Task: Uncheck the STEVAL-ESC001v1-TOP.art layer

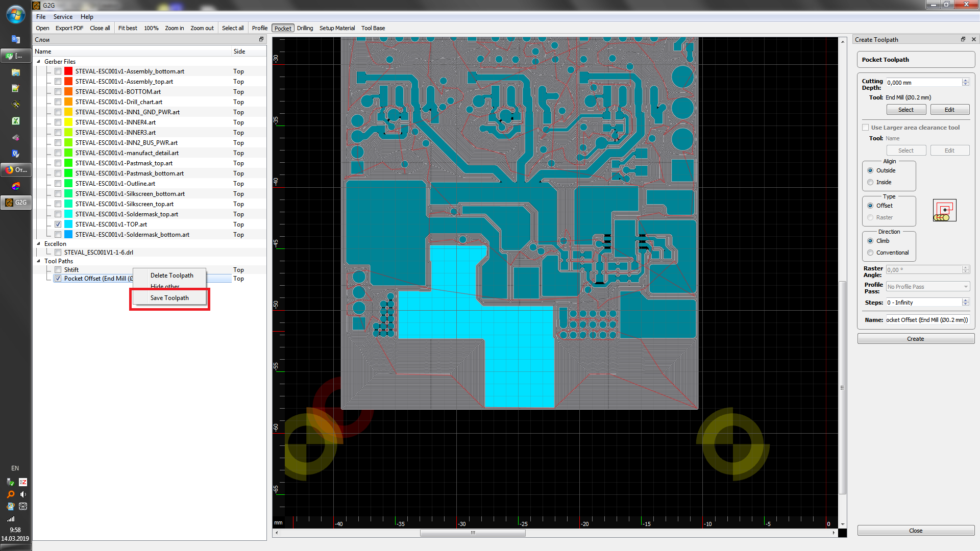Action: (x=58, y=224)
